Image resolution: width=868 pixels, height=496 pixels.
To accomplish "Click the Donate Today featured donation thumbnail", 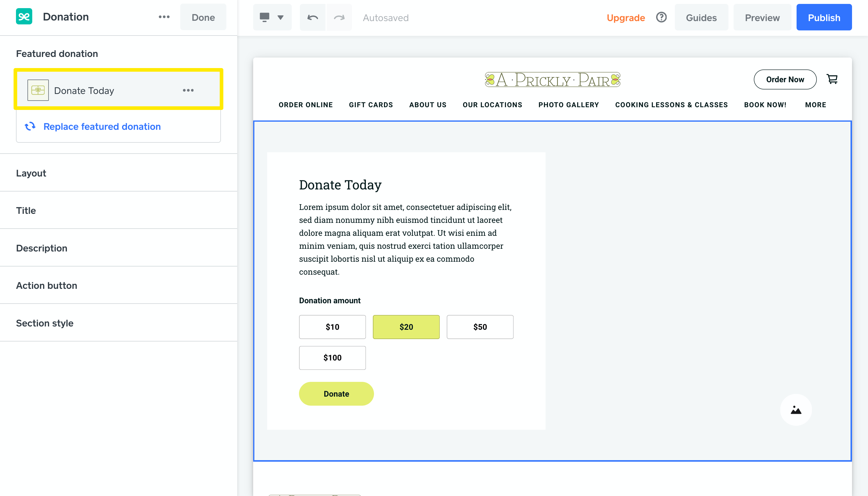I will (x=38, y=90).
